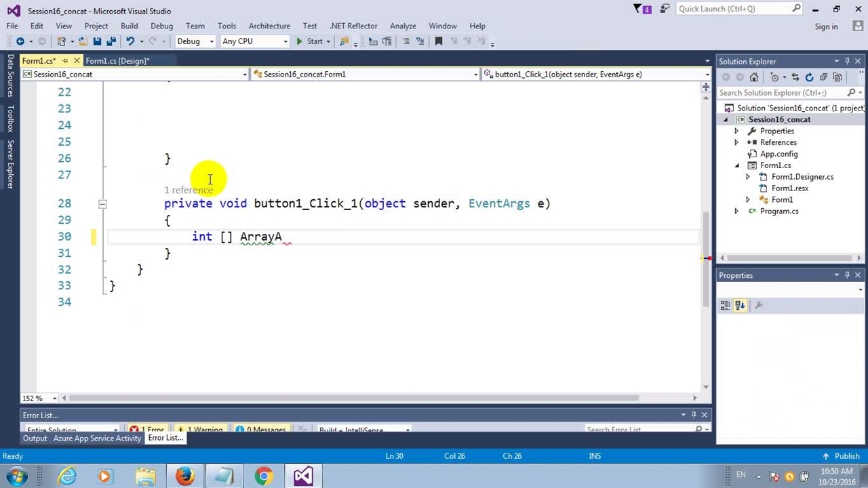The image size is (868, 488).
Task: Click the bookmark icon in the toolbar
Action: tap(438, 41)
